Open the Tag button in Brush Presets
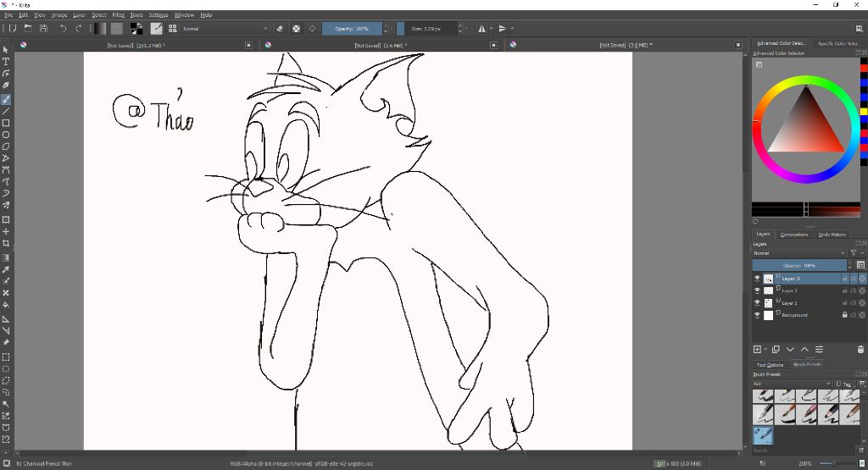This screenshot has width=868, height=470. click(x=845, y=384)
